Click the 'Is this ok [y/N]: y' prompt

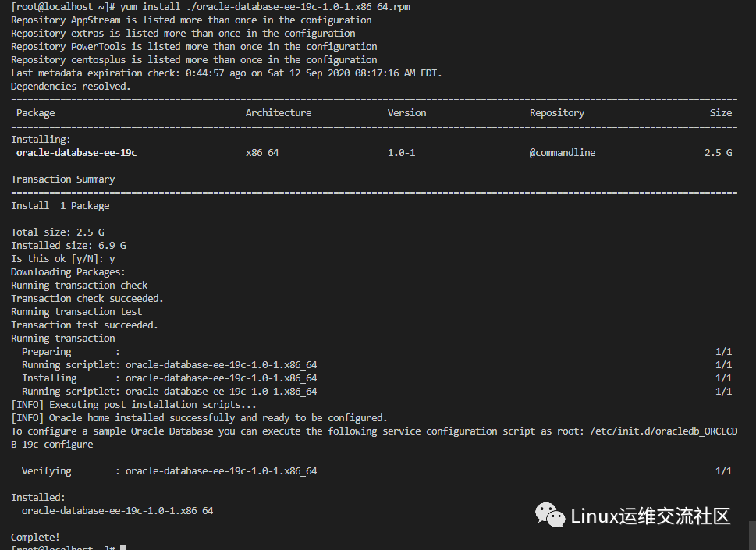62,259
